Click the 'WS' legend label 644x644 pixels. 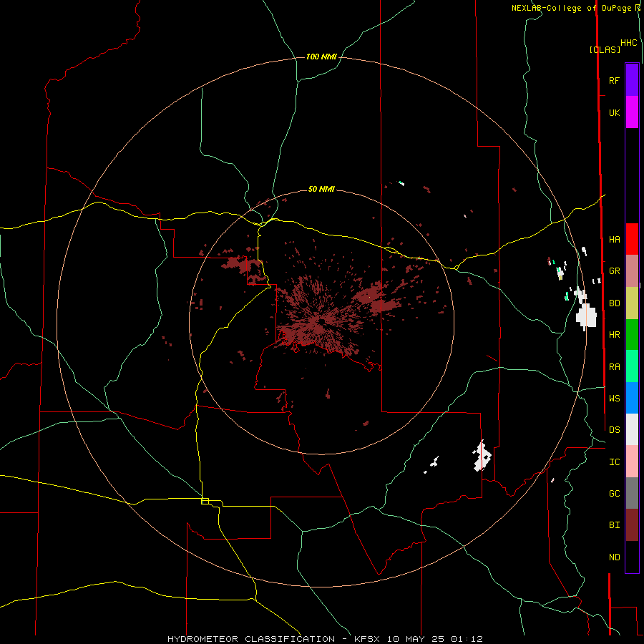tap(614, 398)
